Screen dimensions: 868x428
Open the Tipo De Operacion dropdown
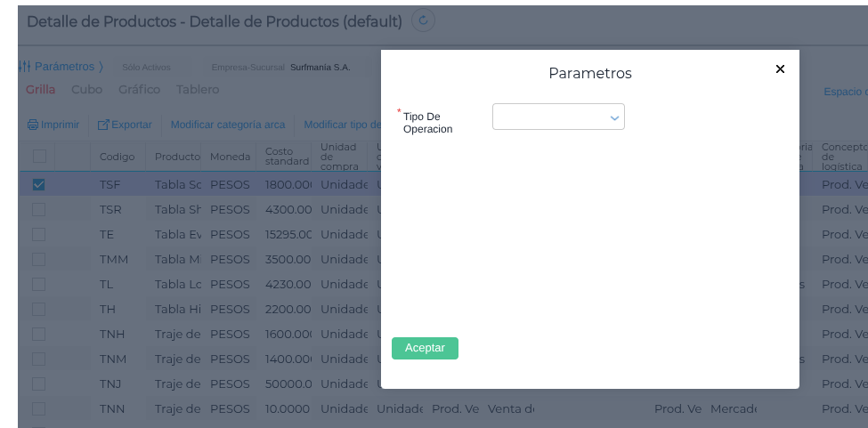(x=558, y=117)
